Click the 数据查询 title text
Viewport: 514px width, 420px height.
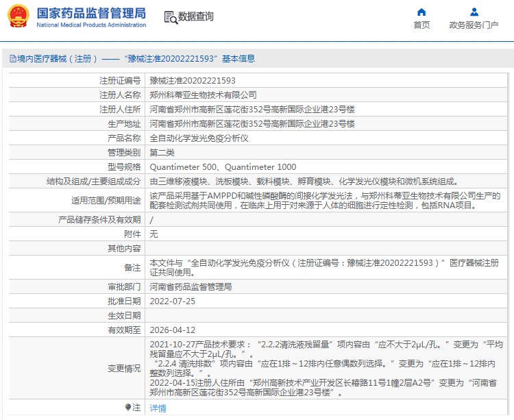pyautogui.click(x=196, y=16)
